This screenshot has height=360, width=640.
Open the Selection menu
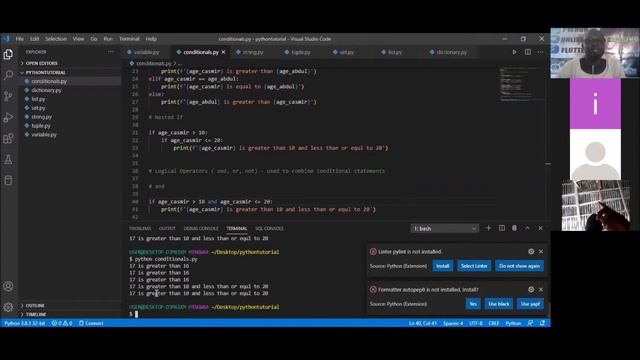pos(56,39)
